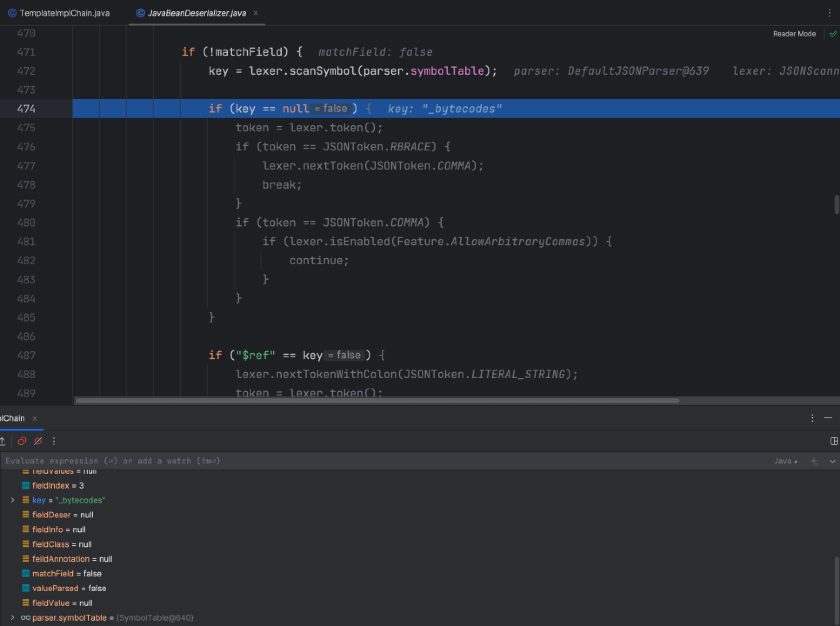
Task: Open the Java language selector dropdown
Action: tap(785, 461)
